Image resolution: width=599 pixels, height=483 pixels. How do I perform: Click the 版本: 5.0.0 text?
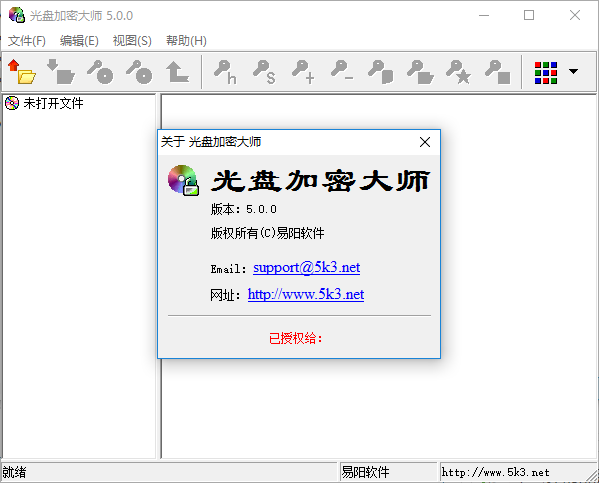[243, 209]
